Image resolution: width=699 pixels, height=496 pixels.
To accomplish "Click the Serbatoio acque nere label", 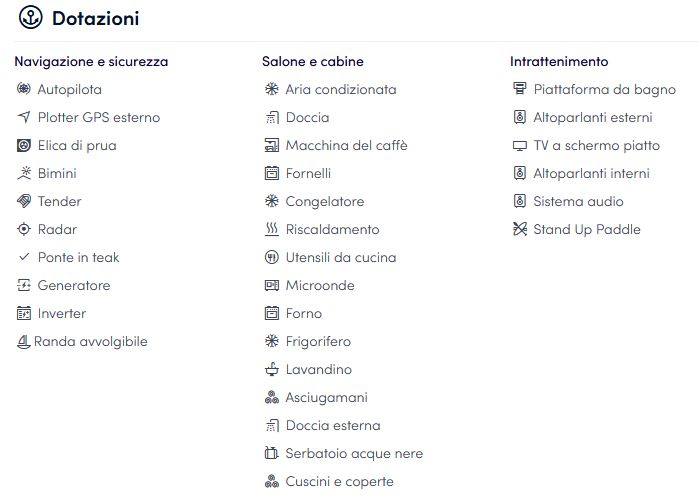I will 354,453.
